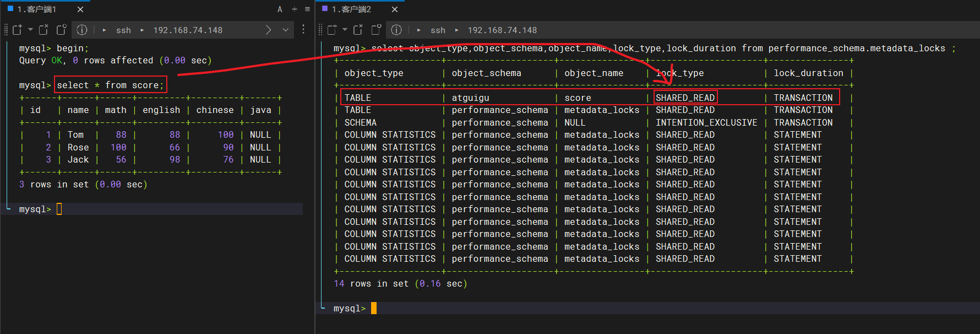The width and height of the screenshot is (980, 334).
Task: Click the 'object_schema' column header
Action: click(486, 73)
